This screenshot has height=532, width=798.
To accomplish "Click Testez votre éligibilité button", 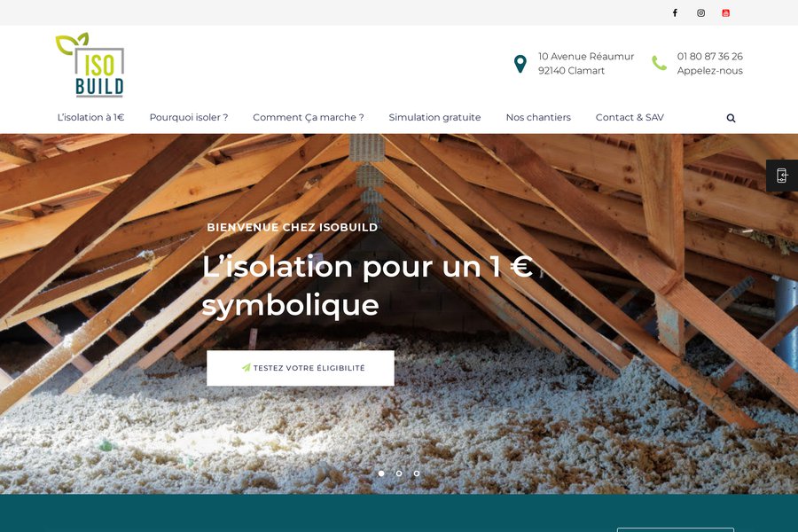I will coord(301,368).
